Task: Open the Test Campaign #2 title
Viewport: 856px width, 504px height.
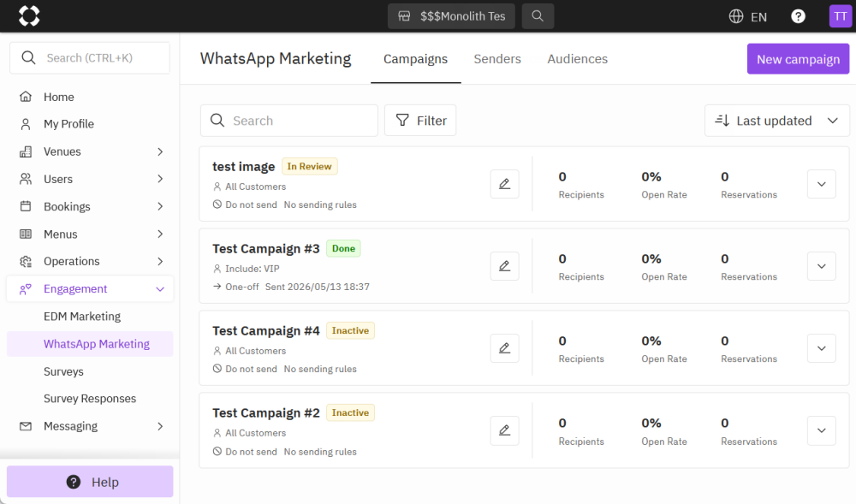Action: (x=266, y=413)
